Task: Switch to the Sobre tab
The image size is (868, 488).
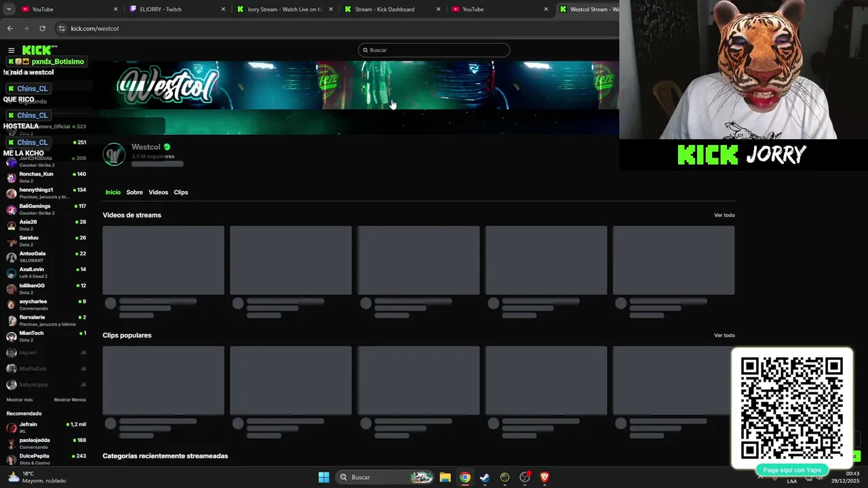Action: [x=134, y=192]
